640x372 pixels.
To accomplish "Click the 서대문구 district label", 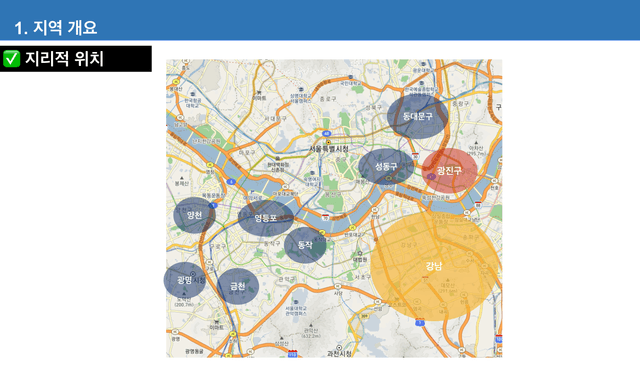I will pos(276,118).
